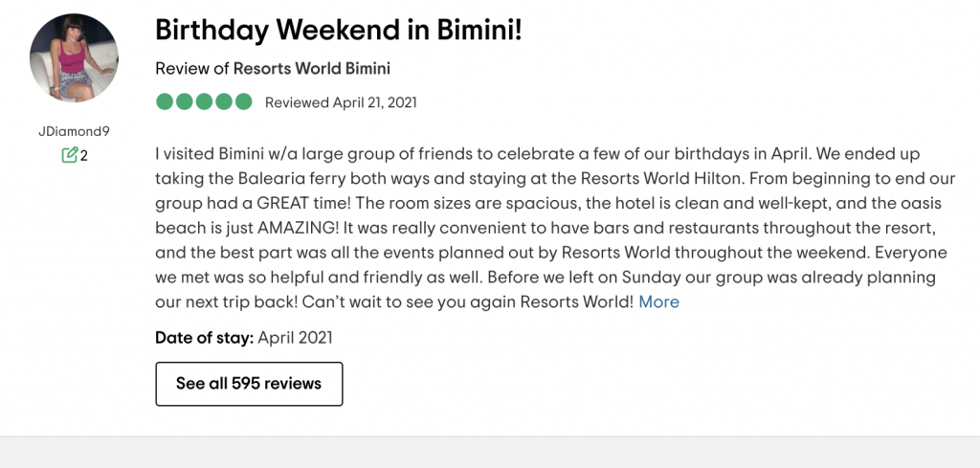
Task: Click the Date of stay label
Action: click(x=204, y=338)
